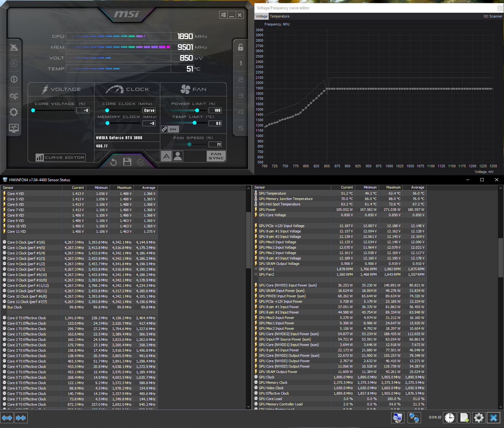Switch to Voltage tab in curve editor
Screen dimensions: 504x428
(261, 16)
